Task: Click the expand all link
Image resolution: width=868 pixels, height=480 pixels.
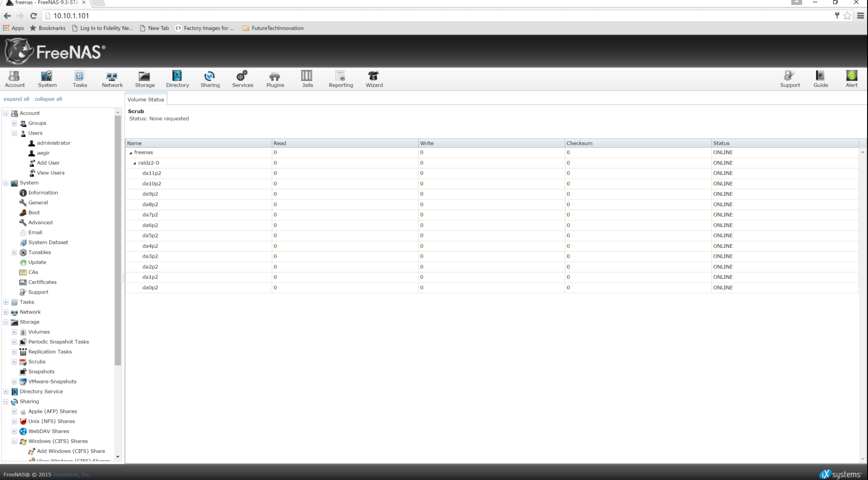Action: tap(16, 99)
